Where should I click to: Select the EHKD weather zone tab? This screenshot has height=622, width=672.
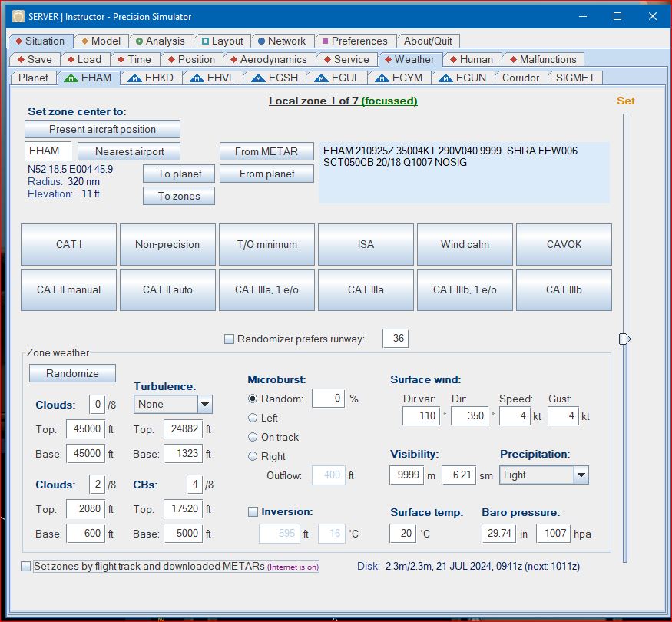point(151,78)
